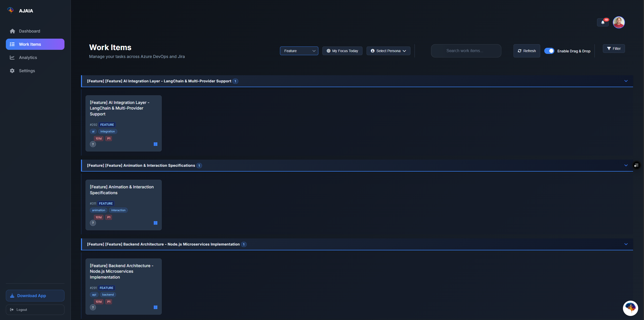Collapse the AI Integration Layer group chevron
This screenshot has width=644, height=320.
tap(626, 81)
